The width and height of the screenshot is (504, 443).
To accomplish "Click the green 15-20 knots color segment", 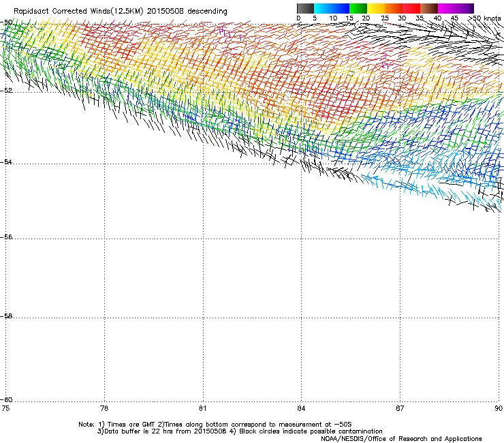I will tap(358, 8).
